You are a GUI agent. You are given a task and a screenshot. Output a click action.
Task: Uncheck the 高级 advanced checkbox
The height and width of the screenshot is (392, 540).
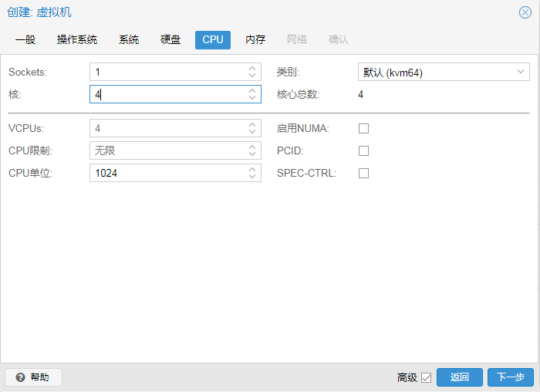[426, 377]
